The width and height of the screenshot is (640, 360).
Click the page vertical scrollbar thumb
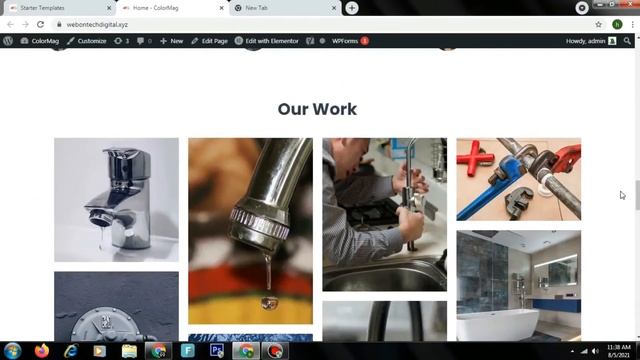point(637,195)
